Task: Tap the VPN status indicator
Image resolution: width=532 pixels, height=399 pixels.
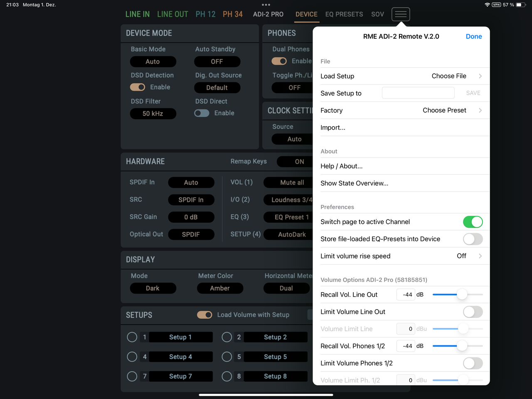Action: 496,5
